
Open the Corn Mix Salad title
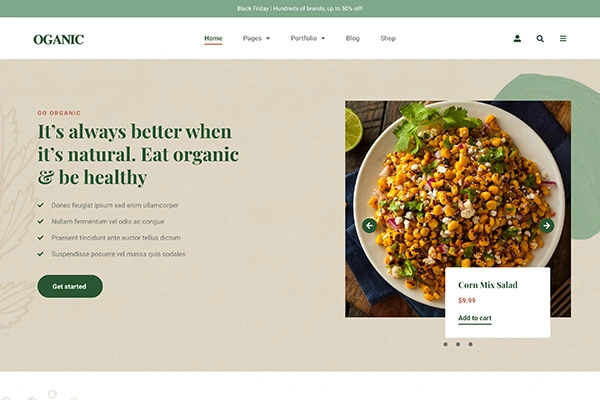point(488,285)
